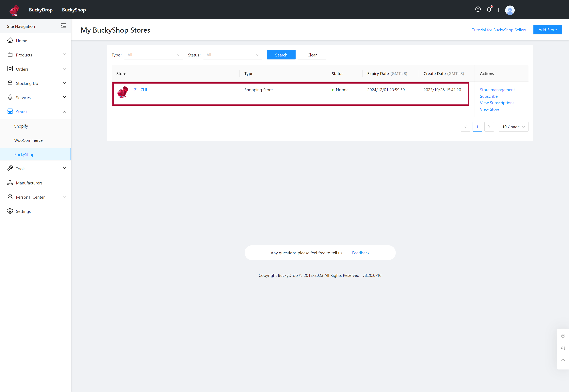Click the Stocking Up sidebar icon

[10, 83]
